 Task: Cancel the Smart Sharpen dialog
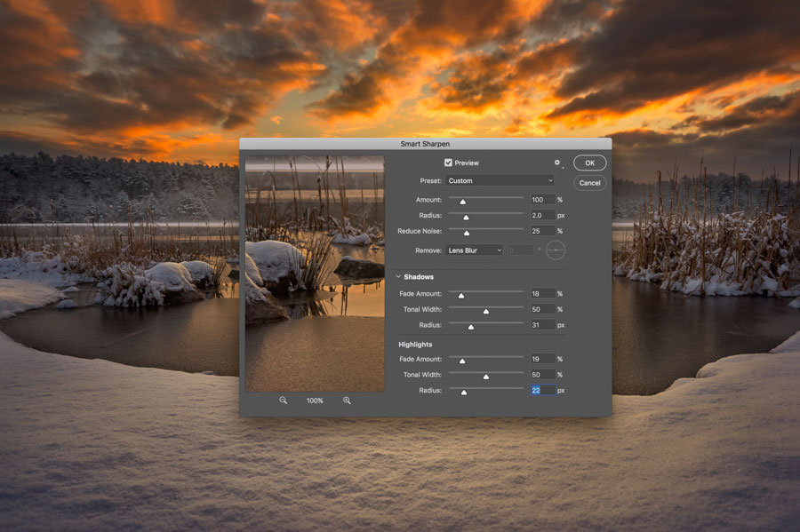click(589, 183)
